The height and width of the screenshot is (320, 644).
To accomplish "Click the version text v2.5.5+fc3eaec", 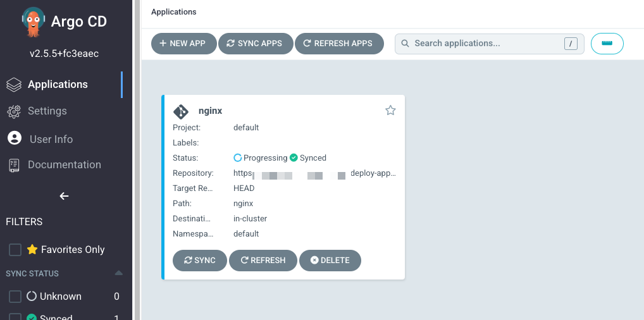I will click(64, 54).
